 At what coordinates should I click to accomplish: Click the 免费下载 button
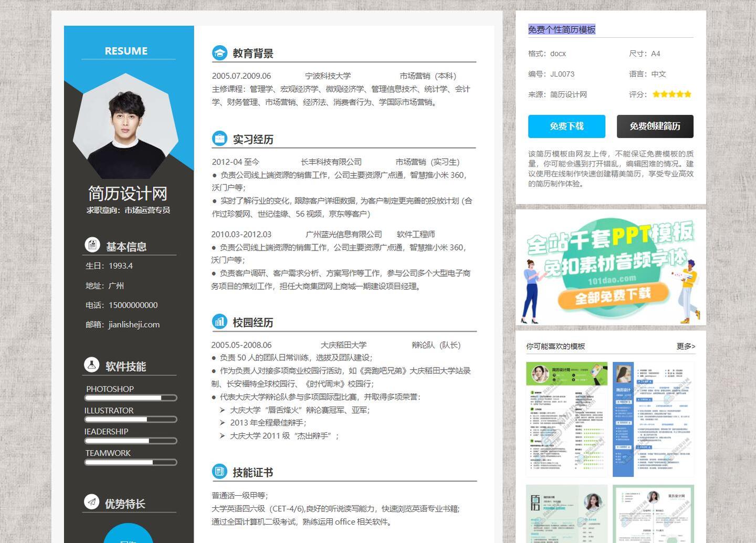(x=566, y=126)
